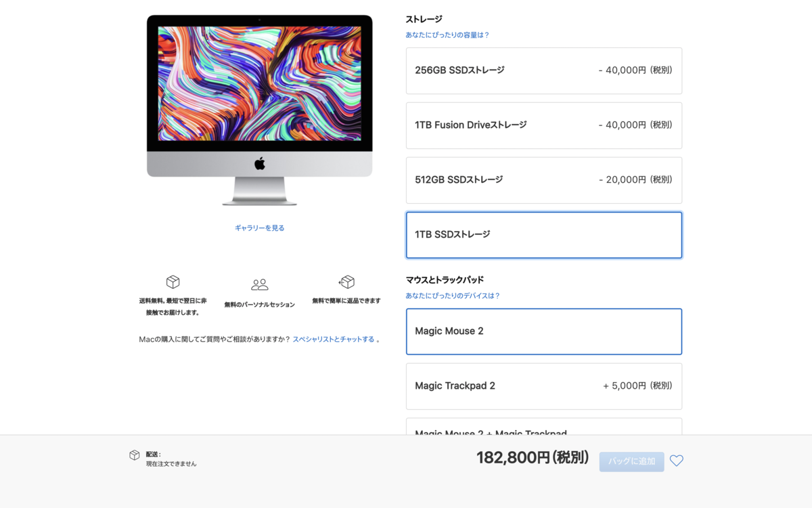Choose Magic Mouse 2 option
Image resolution: width=812 pixels, height=508 pixels.
[x=544, y=331]
